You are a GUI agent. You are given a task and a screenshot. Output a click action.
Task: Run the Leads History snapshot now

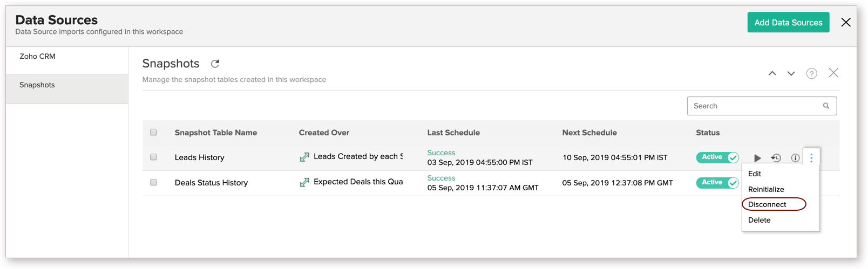(757, 158)
